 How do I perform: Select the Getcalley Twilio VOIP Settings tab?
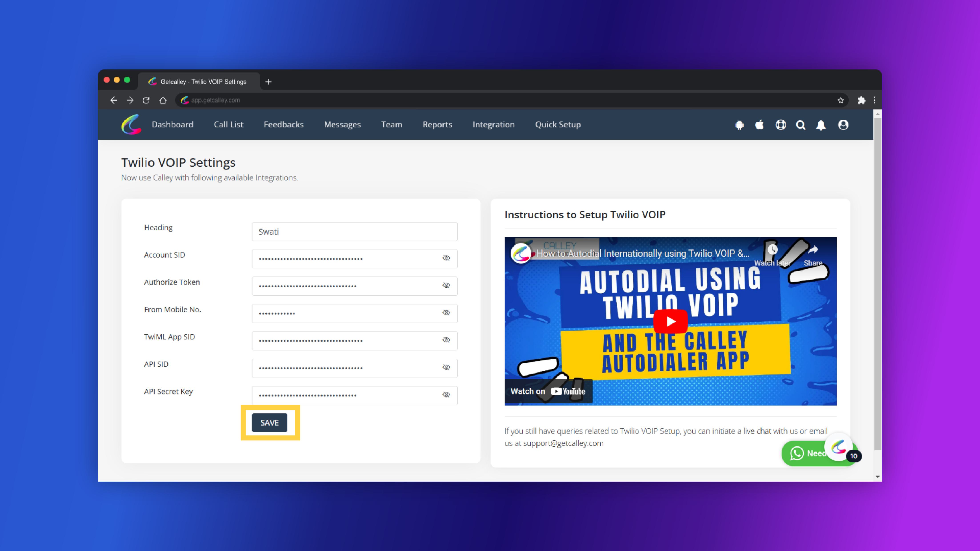click(199, 81)
